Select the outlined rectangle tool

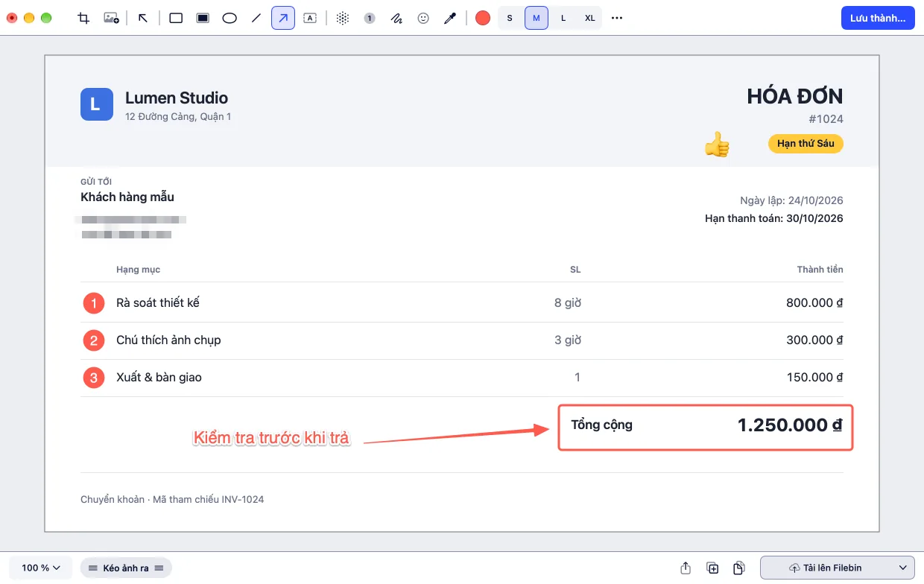point(176,18)
